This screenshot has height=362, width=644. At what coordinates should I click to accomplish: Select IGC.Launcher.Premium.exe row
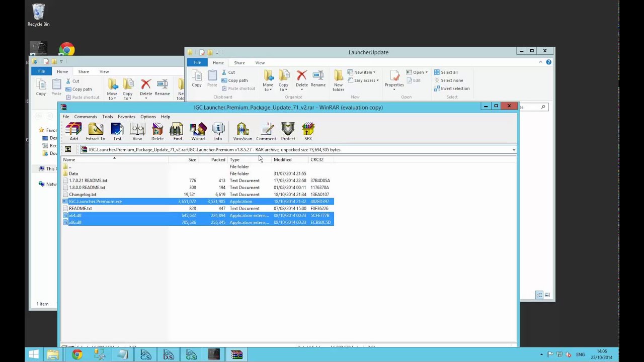[198, 202]
